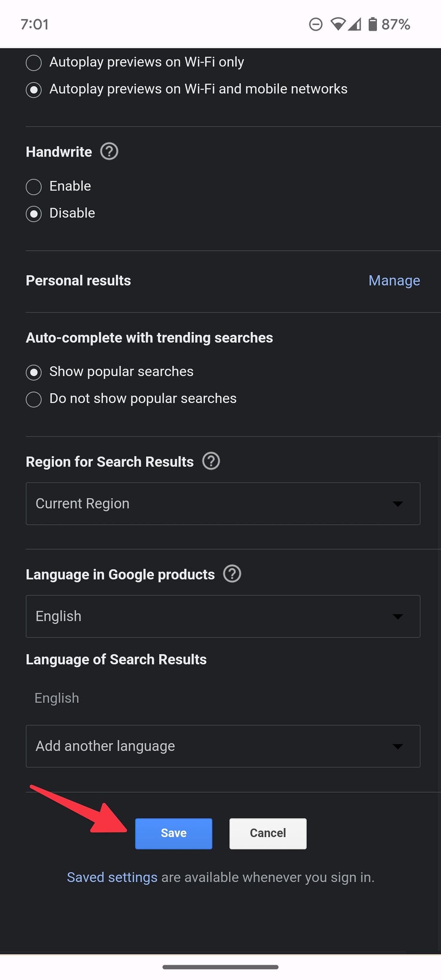Image resolution: width=441 pixels, height=980 pixels.
Task: Select Autoplay previews on Wi-Fi only
Action: (34, 63)
